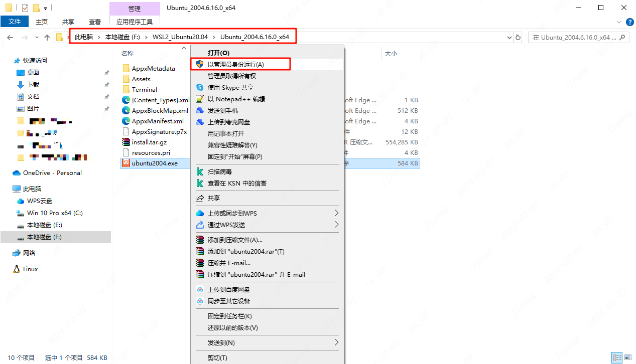Viewport: 636px width, 364px height.
Task: Open the 应用程序工具 ribbon tab
Action: point(134,22)
